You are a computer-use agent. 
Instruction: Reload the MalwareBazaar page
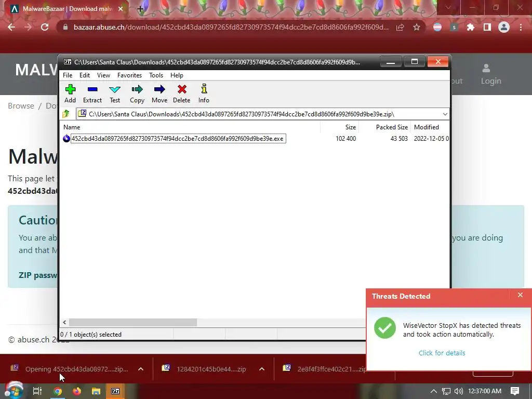[x=45, y=27]
